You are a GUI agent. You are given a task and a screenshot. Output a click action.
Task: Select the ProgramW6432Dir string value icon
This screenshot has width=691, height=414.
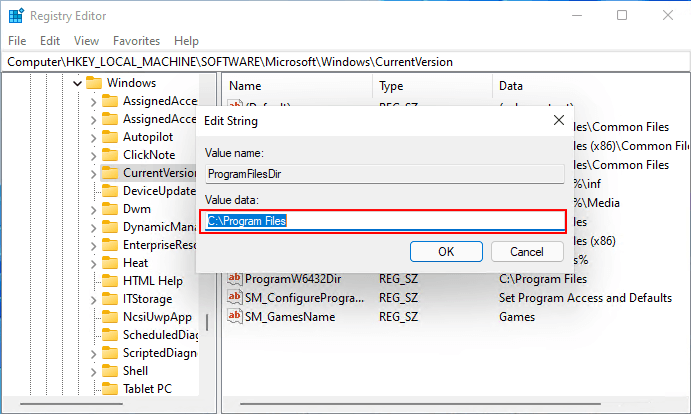tap(236, 279)
